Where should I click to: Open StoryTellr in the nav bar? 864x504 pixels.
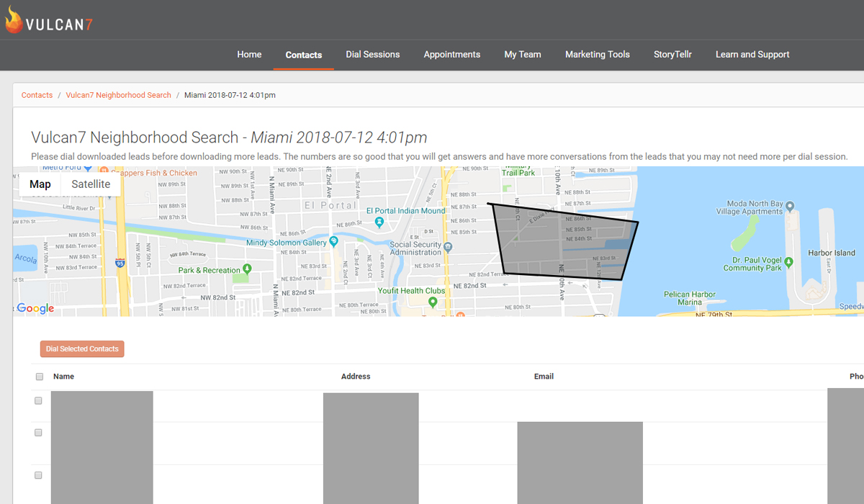tap(672, 55)
